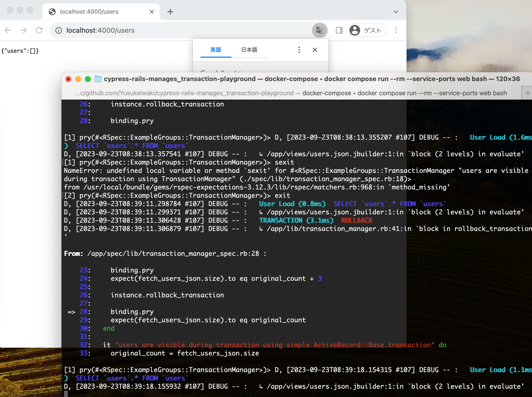Select the 英語 tab in translate popup
This screenshot has width=532, height=397.
click(216, 50)
